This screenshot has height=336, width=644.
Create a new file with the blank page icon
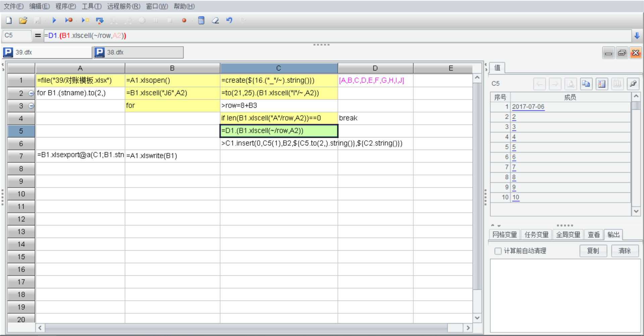[9, 20]
